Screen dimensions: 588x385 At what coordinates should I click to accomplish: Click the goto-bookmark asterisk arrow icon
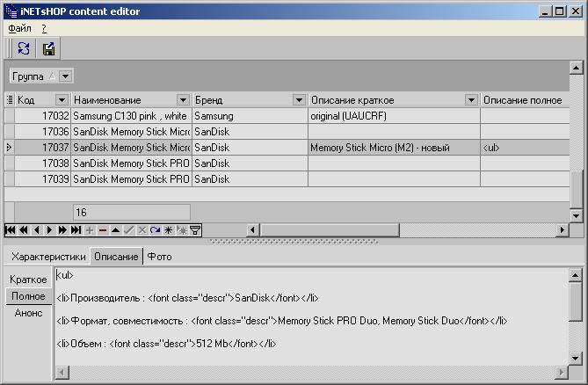click(182, 229)
